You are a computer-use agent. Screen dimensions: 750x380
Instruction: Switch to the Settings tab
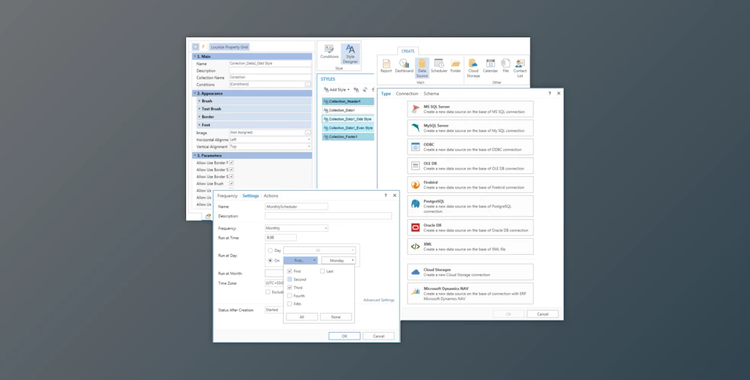[251, 196]
